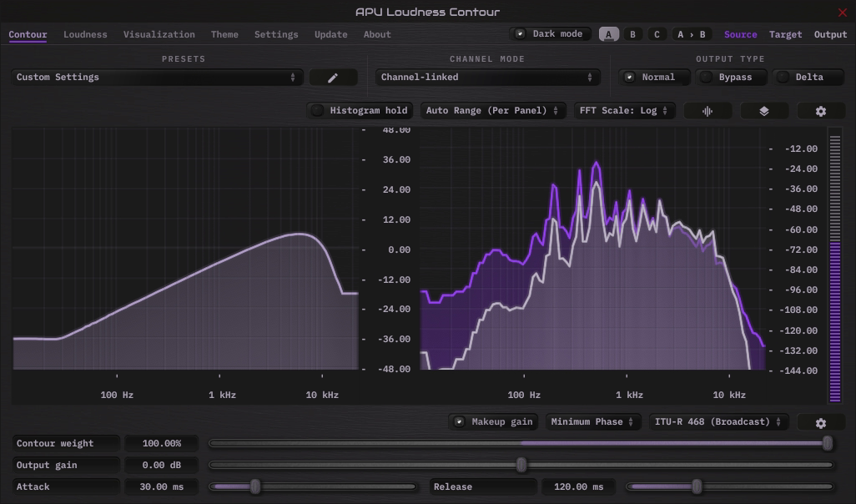Viewport: 856px width, 504px height.
Task: Open the Update tab
Action: pos(331,34)
